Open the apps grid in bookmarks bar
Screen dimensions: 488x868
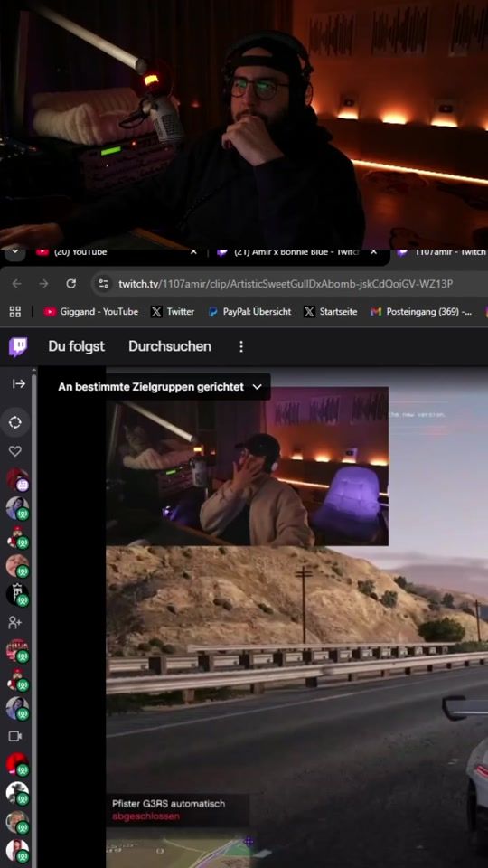[15, 312]
